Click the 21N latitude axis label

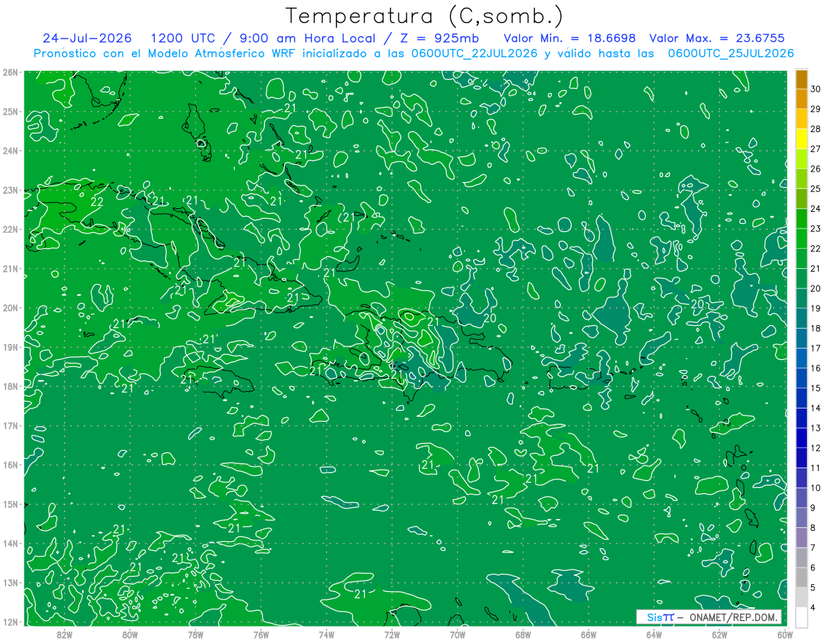(10, 268)
